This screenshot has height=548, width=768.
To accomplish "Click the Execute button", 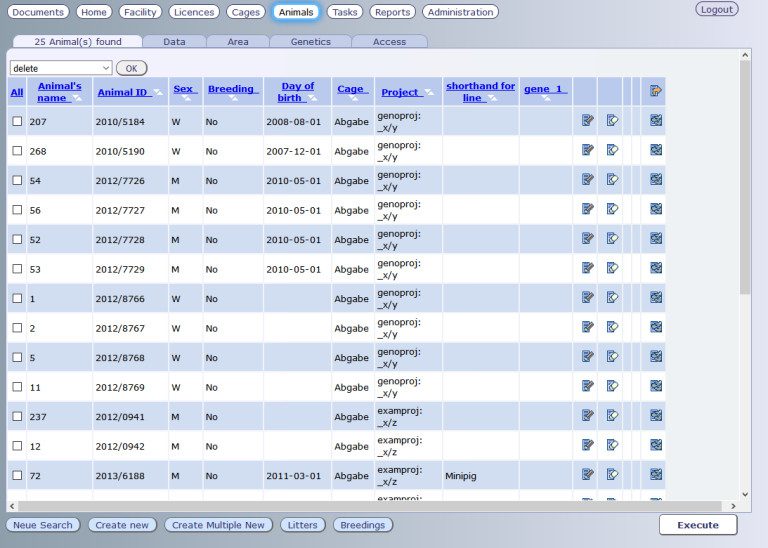I will tap(698, 525).
